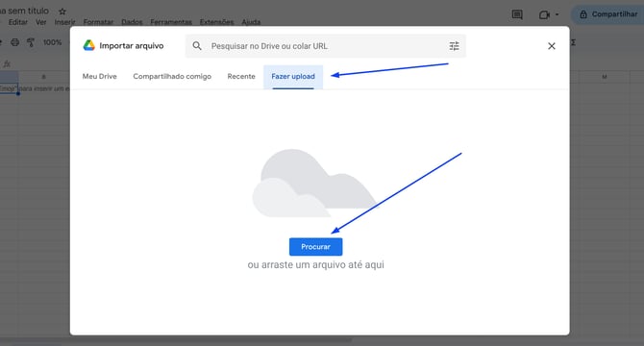Open the Compartilhado comigo tab
The image size is (644, 346).
[x=172, y=76]
